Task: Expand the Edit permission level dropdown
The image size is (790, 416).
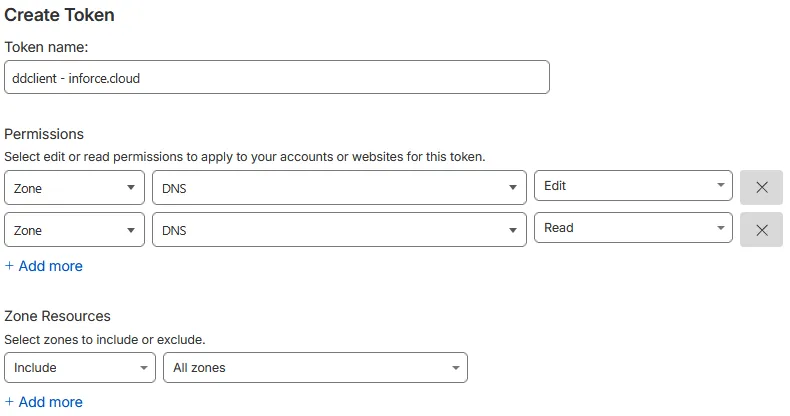Action: click(633, 186)
